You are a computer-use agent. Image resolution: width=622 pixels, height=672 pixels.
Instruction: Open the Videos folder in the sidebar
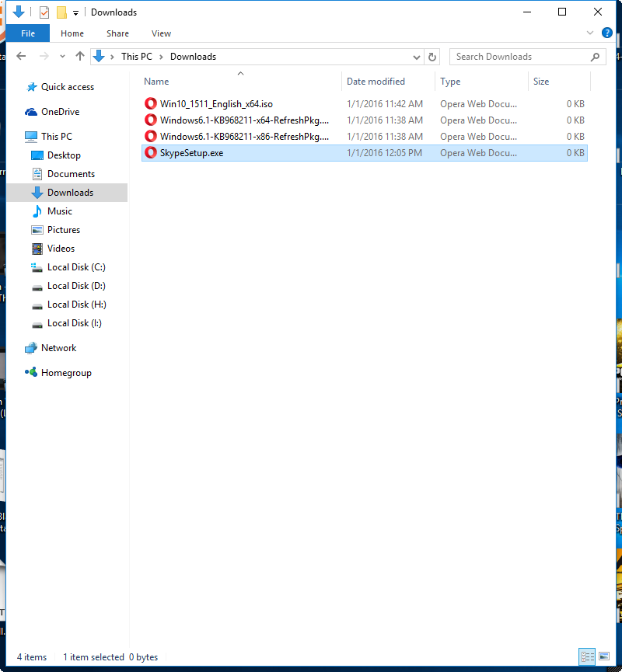(53, 249)
